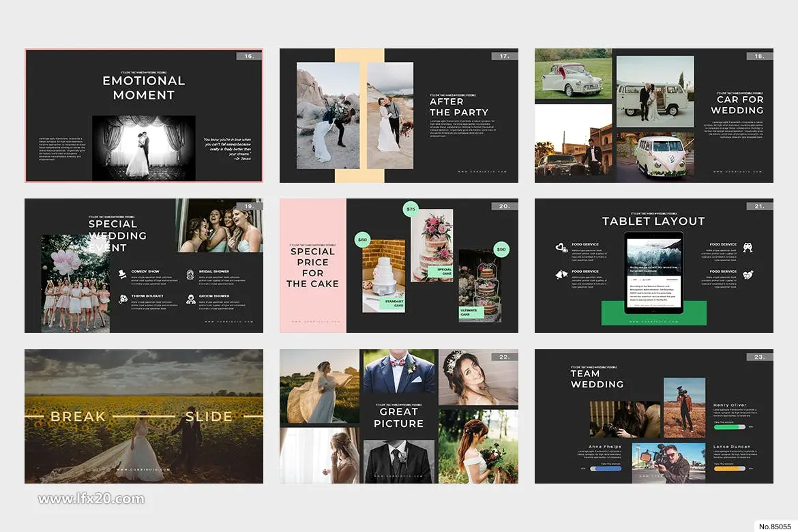This screenshot has width=798, height=532.
Task: Click the $90 green price badge
Action: tap(501, 249)
